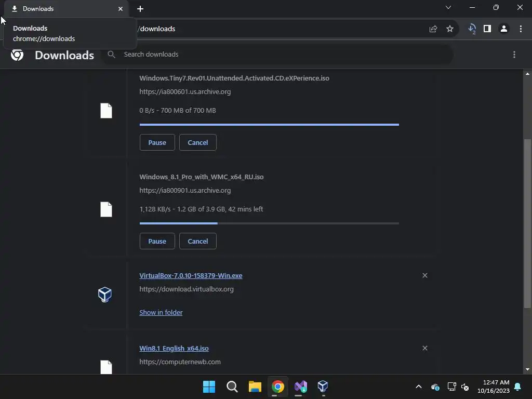The image size is (532, 399).
Task: Open Win8.1_English_x64.iso link
Action: [x=174, y=349]
